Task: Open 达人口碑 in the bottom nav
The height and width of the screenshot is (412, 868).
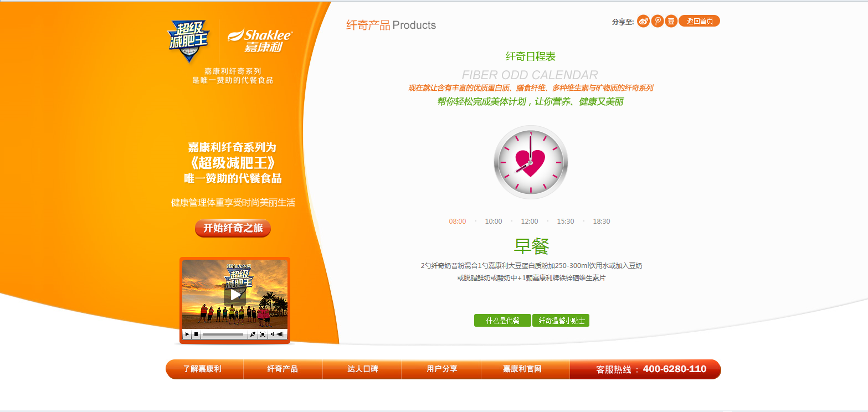Action: click(x=362, y=369)
